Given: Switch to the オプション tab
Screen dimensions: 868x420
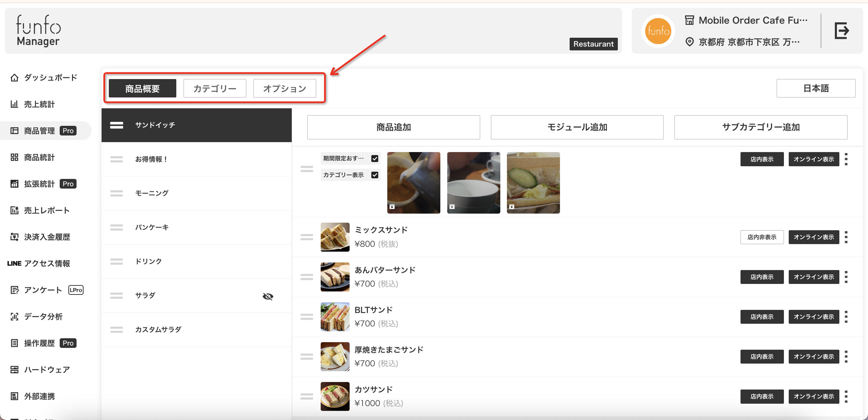Looking at the screenshot, I should [285, 88].
